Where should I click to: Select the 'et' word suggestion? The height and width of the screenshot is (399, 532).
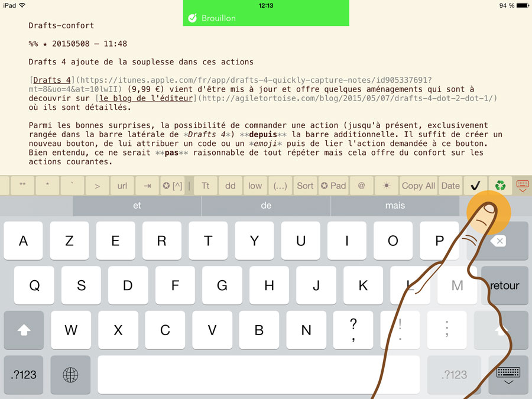click(x=137, y=206)
